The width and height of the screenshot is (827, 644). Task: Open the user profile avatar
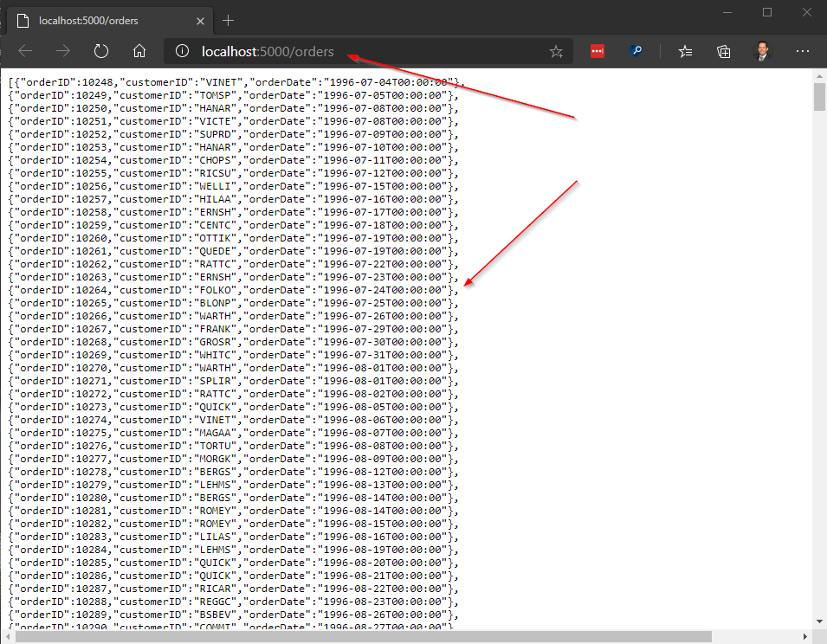[763, 51]
